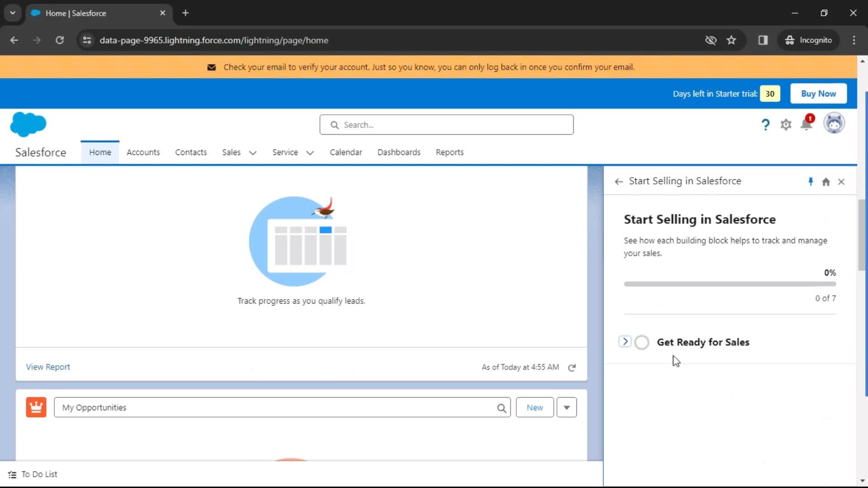The image size is (868, 488).
Task: Open the View Report link
Action: [48, 367]
